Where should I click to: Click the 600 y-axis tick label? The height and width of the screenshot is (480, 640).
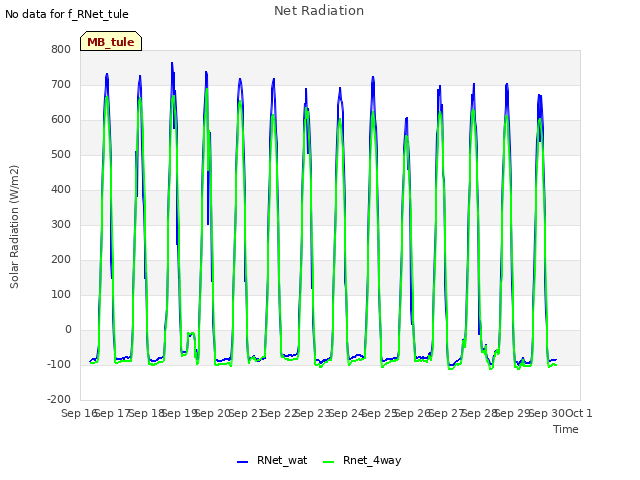coord(61,120)
